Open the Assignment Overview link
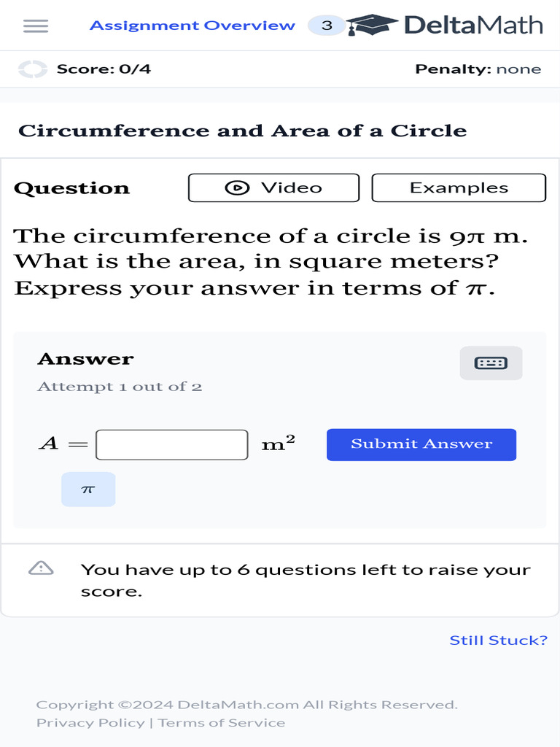Screen dimensions: 560x747 tap(192, 26)
